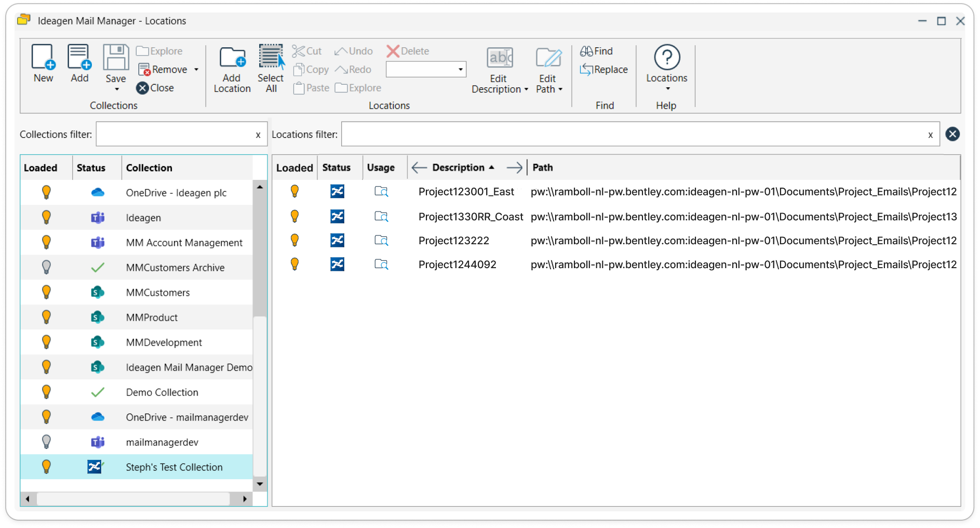This screenshot has width=980, height=528.
Task: Expand the Edit Description dropdown
Action: click(x=526, y=89)
